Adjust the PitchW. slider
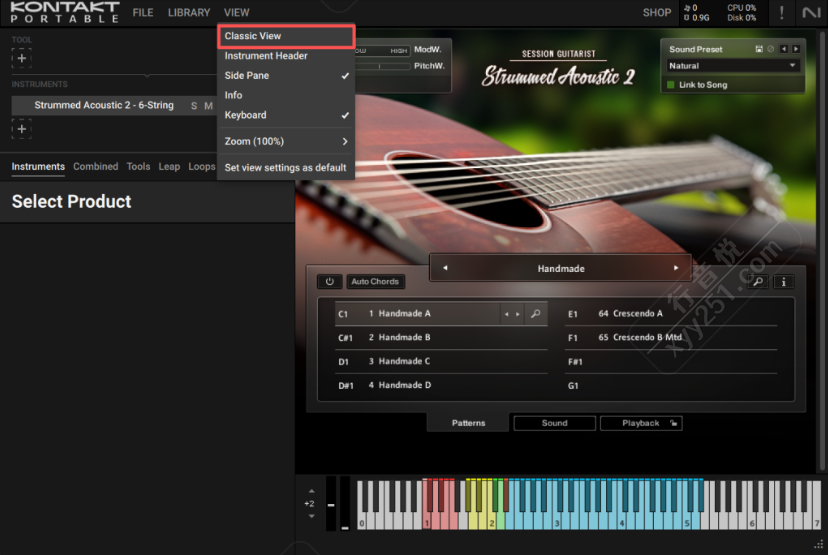The image size is (828, 555). tap(382, 66)
